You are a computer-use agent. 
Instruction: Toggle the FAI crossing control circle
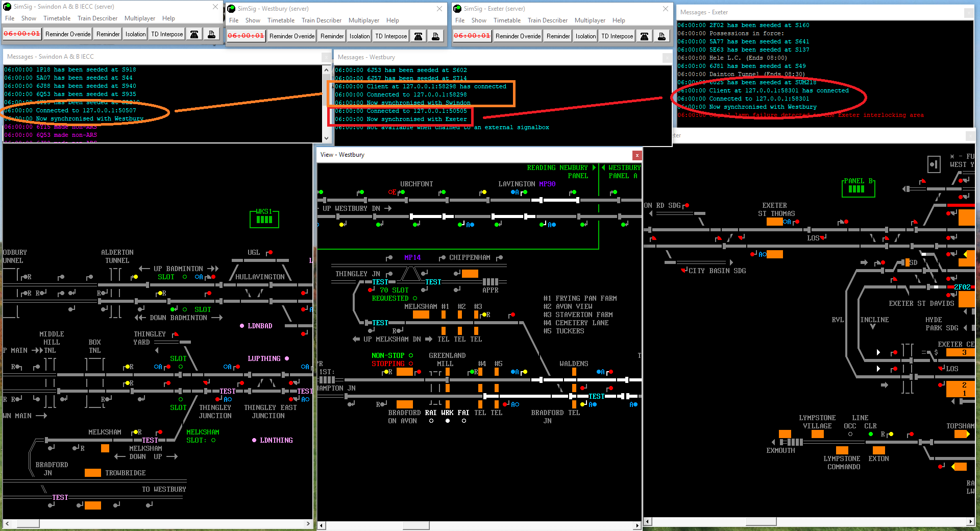(x=464, y=421)
